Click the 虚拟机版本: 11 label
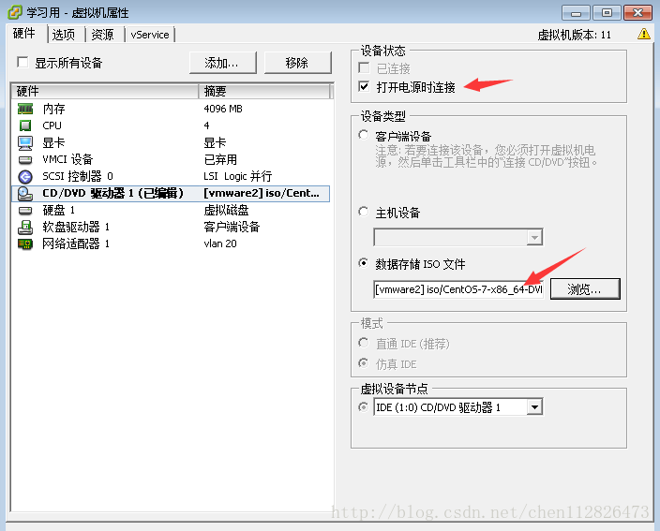Image resolution: width=660 pixels, height=531 pixels. click(574, 35)
